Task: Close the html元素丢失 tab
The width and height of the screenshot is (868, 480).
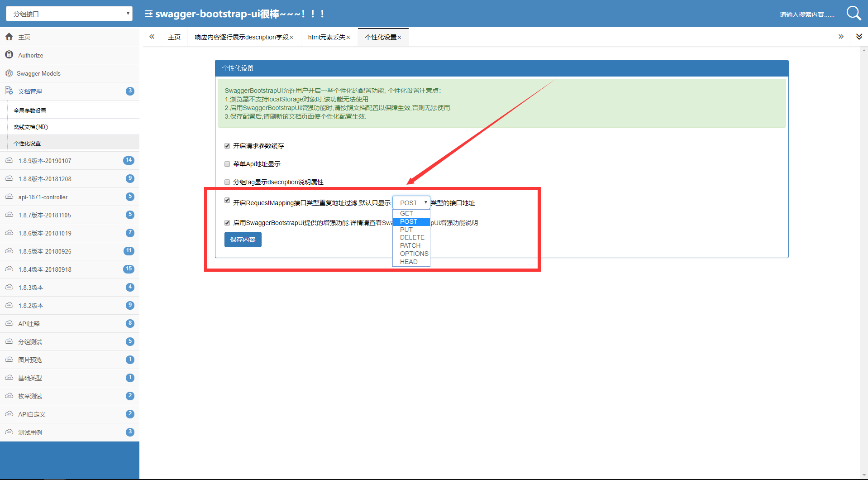Action: (x=348, y=38)
